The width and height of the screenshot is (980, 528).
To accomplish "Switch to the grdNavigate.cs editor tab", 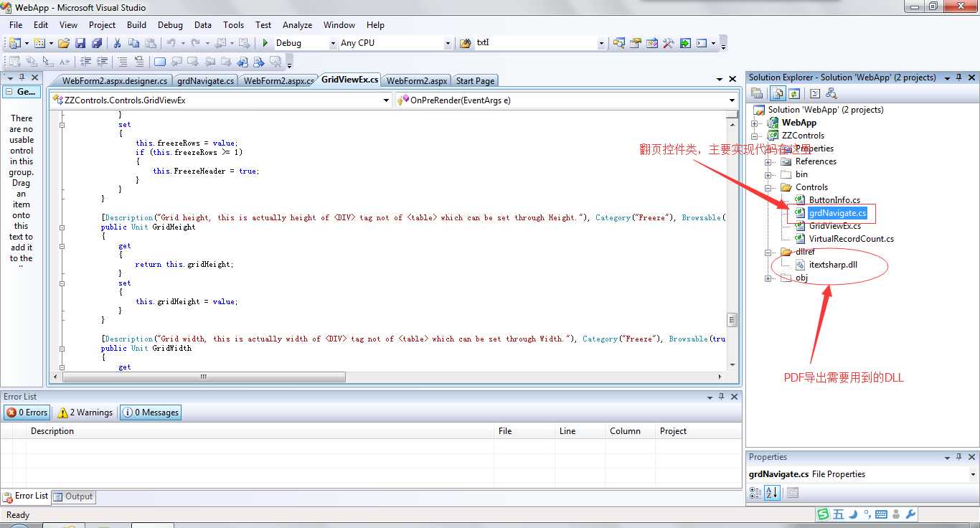I will coord(205,81).
